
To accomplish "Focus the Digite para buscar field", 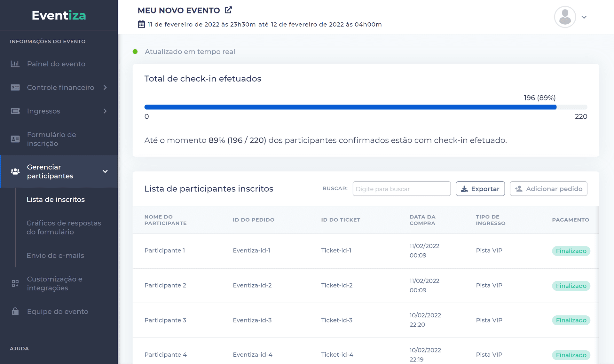I will point(401,189).
